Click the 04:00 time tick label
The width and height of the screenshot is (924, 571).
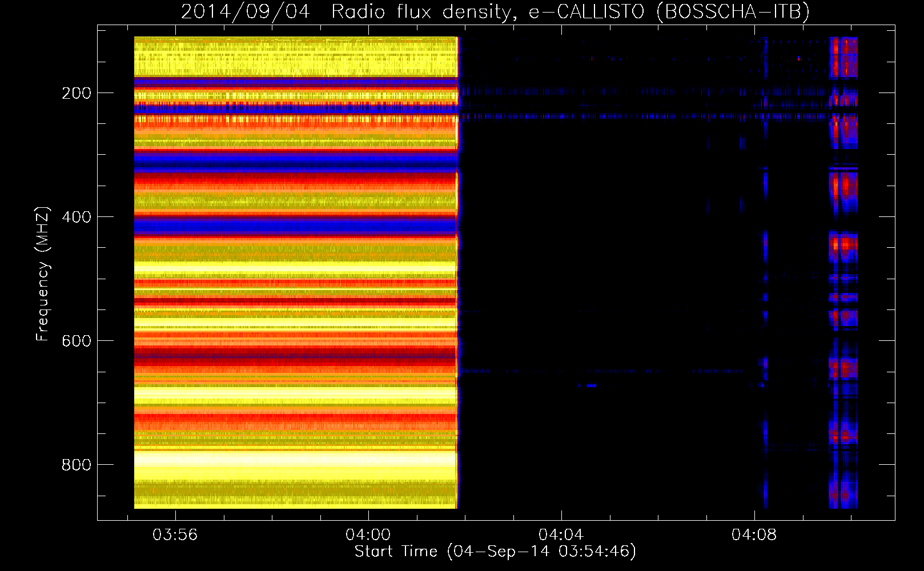[x=368, y=534]
